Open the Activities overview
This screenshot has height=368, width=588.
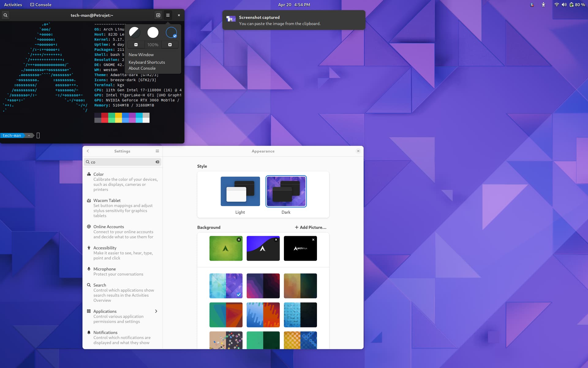pyautogui.click(x=13, y=5)
